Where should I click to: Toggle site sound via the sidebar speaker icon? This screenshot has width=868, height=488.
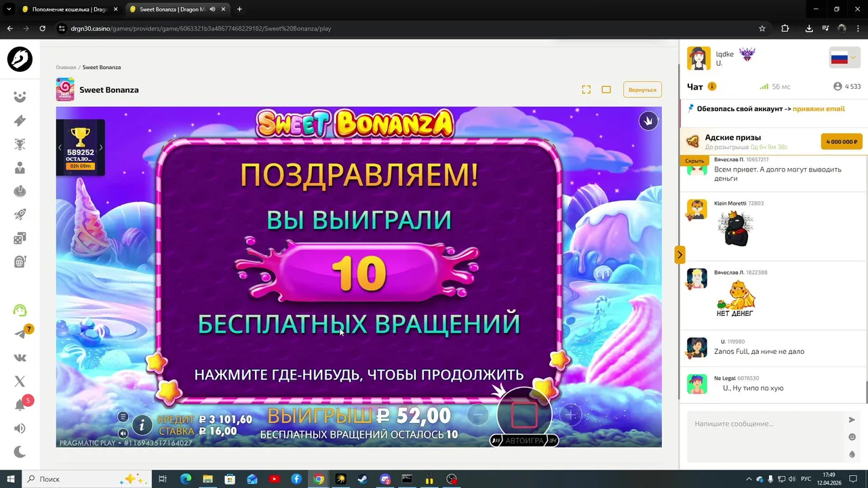pyautogui.click(x=20, y=428)
